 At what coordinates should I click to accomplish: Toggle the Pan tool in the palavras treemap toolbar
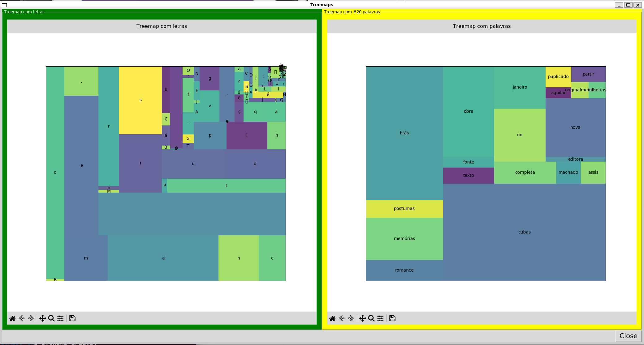point(363,318)
